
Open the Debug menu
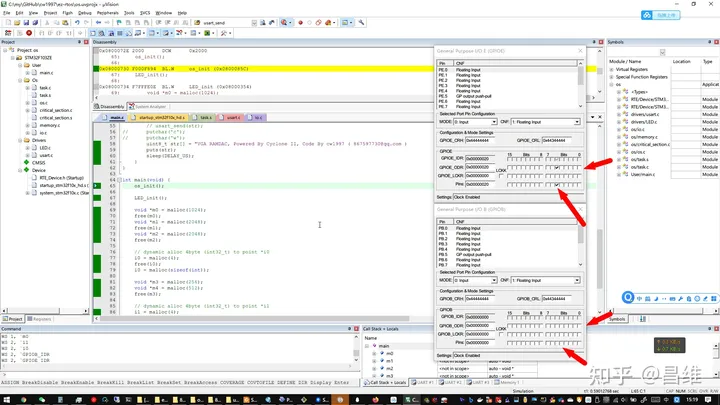click(x=84, y=13)
